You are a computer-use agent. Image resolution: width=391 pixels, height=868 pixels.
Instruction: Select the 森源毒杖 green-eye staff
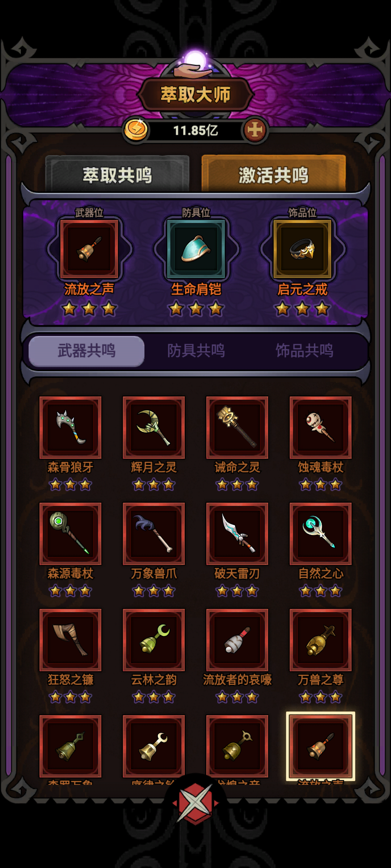[70, 533]
